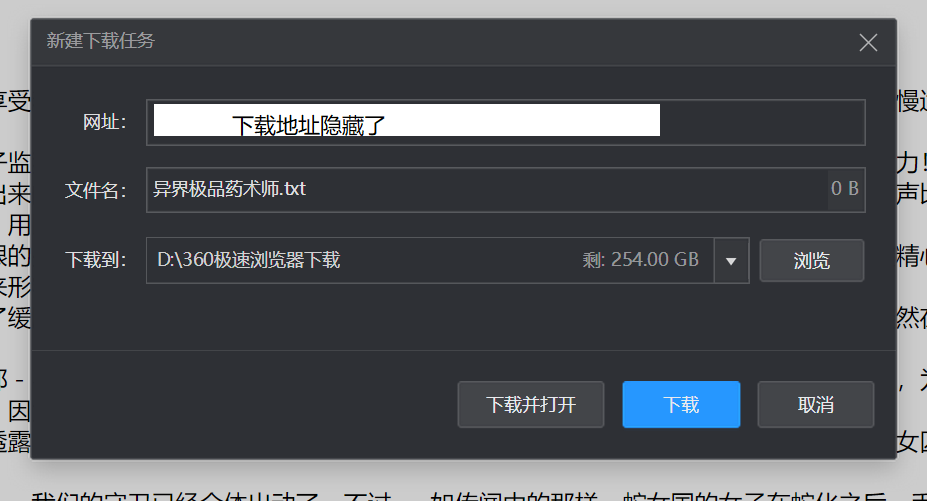Click the 下载到: label
Screen dimensions: 927x501
pos(96,260)
